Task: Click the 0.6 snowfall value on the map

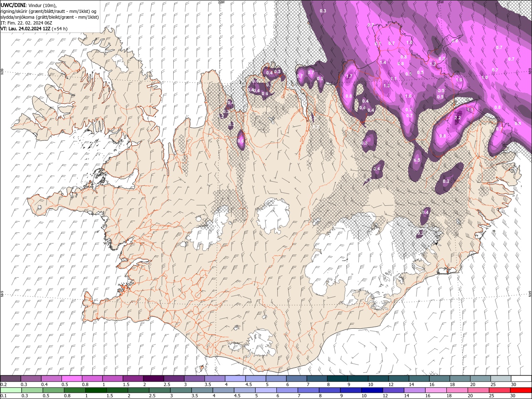Action: point(240,141)
